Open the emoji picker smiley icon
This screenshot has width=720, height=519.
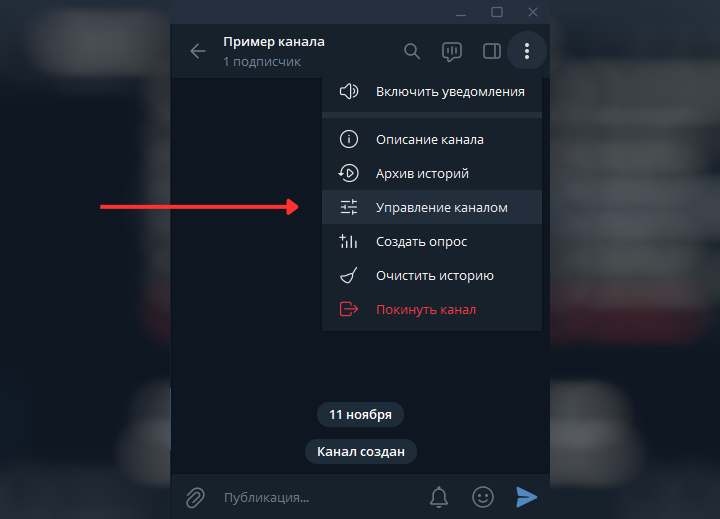click(x=483, y=497)
